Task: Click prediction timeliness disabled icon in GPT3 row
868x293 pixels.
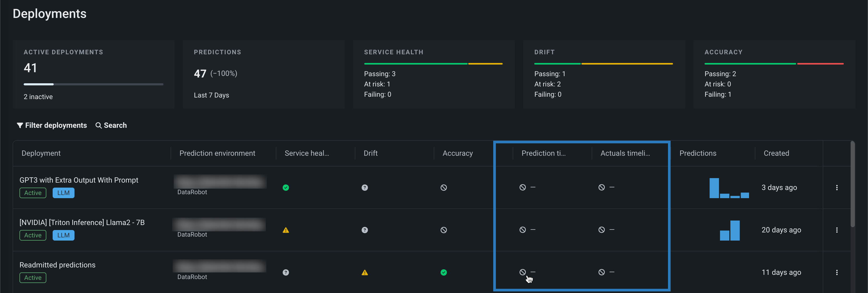Action: coord(522,187)
